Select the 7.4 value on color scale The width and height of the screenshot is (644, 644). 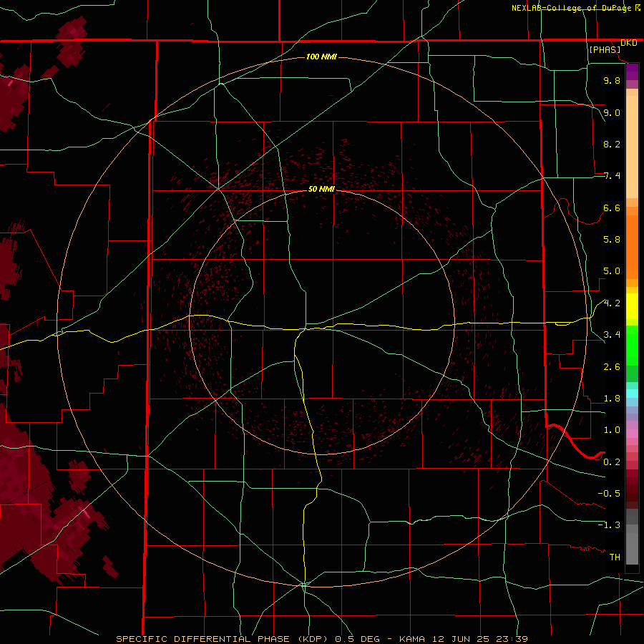pos(612,176)
